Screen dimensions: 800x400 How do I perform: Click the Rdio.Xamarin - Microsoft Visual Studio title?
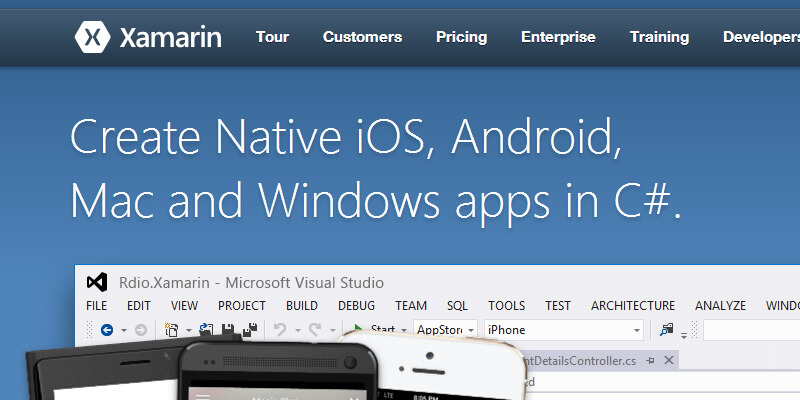[251, 282]
